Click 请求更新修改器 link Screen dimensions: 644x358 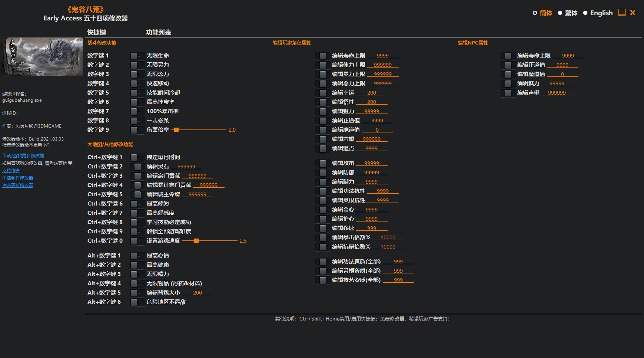pyautogui.click(x=18, y=185)
